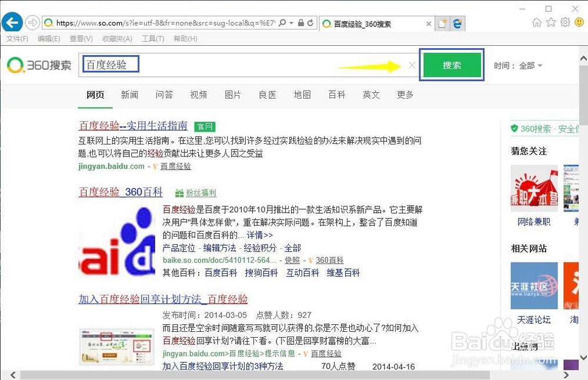Click the 回享计划 result thumbnail image
This screenshot has height=380, width=588.
116,347
